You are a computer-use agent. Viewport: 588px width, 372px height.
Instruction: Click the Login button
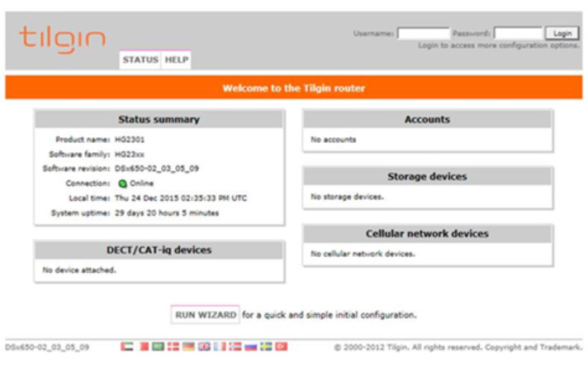coord(562,33)
